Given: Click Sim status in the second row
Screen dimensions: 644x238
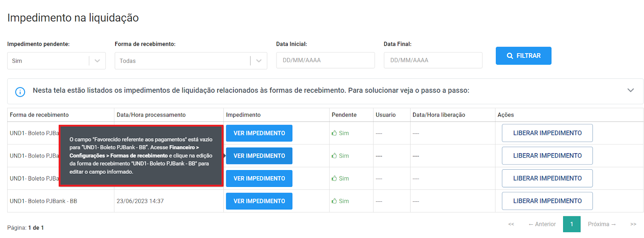Looking at the screenshot, I should (x=340, y=156).
